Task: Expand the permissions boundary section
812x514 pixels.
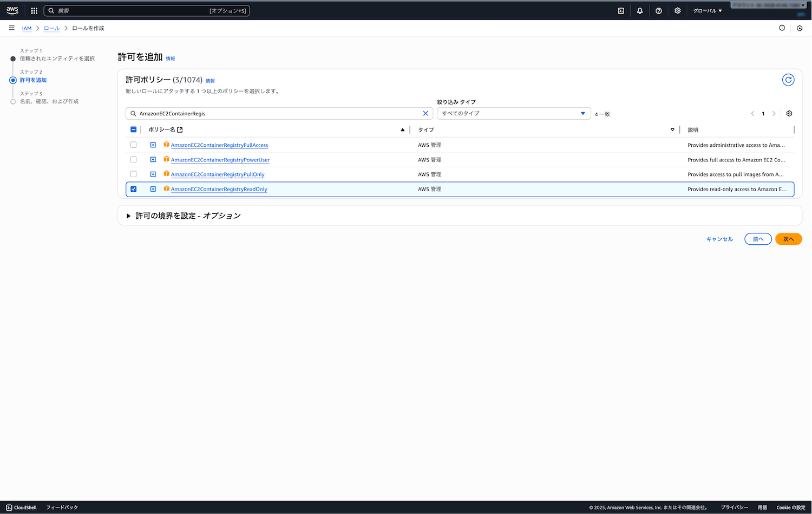Action: click(129, 216)
